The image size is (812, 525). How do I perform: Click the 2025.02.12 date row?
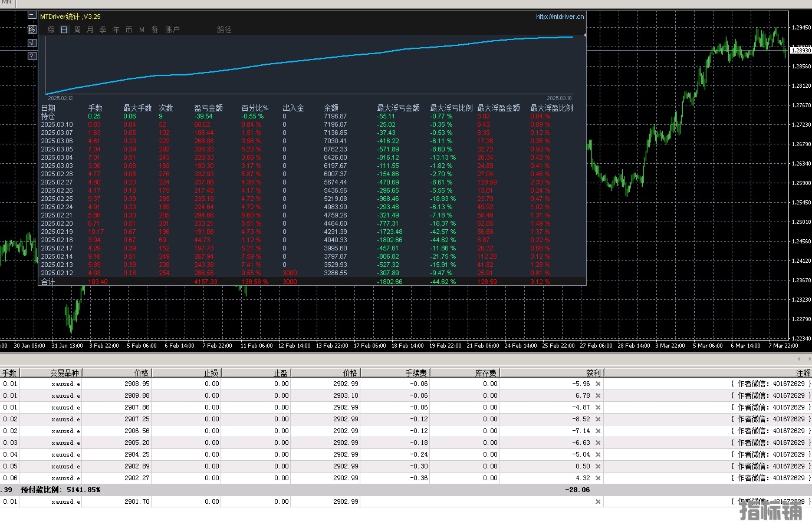click(57, 273)
